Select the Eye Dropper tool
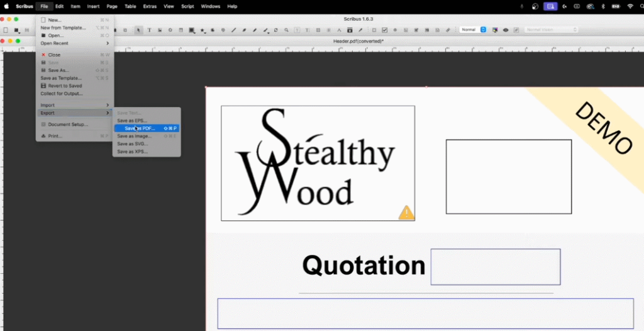Viewport: 644px width, 331px height. tap(360, 30)
